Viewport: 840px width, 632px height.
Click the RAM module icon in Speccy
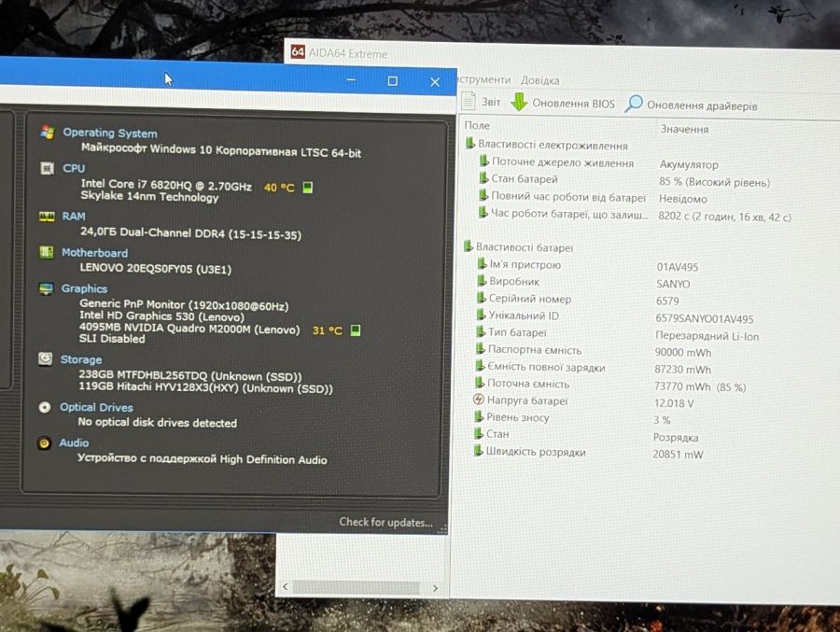pyautogui.click(x=47, y=216)
